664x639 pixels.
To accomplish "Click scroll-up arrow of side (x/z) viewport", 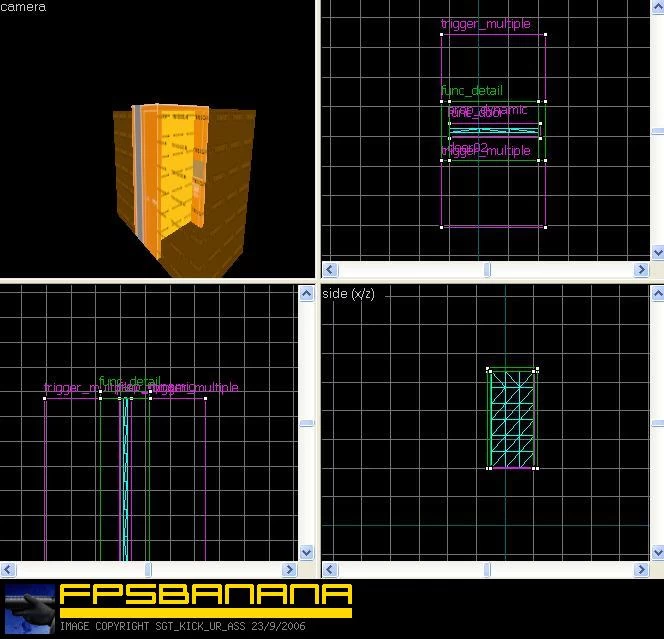I will pyautogui.click(x=658, y=293).
